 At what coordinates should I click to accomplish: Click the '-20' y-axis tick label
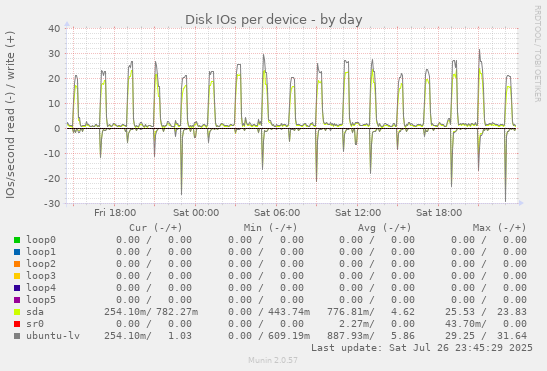[x=52, y=179]
